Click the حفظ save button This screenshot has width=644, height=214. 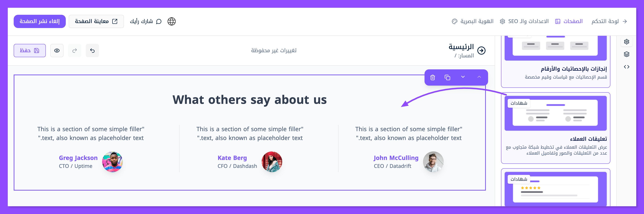point(30,51)
